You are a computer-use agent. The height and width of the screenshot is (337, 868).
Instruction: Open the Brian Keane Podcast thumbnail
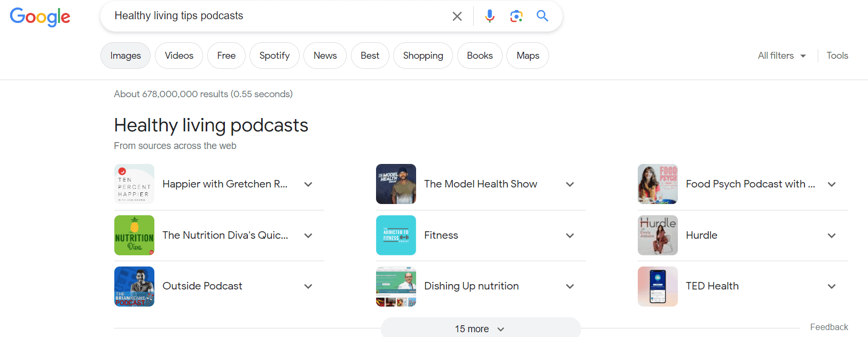(134, 286)
